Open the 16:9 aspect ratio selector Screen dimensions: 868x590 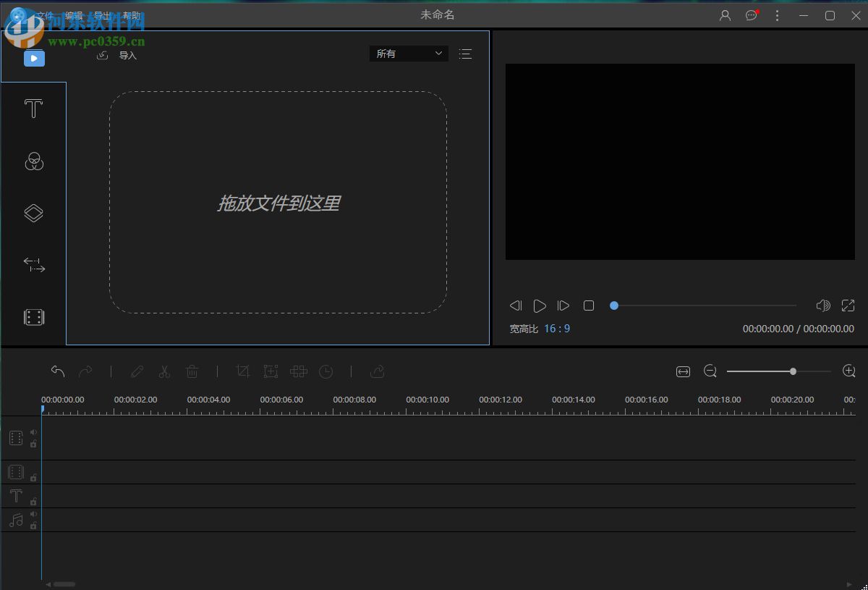coord(557,329)
